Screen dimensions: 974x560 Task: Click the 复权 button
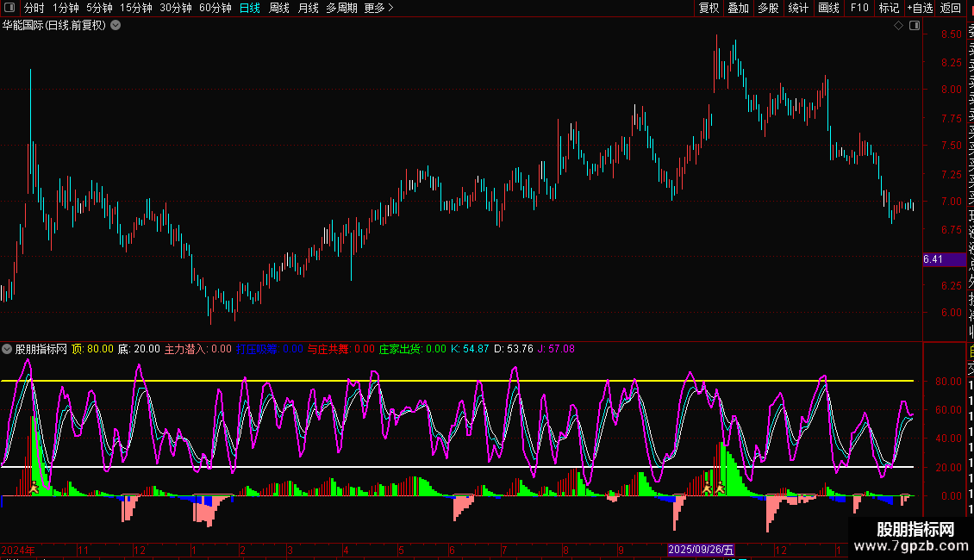coord(709,8)
